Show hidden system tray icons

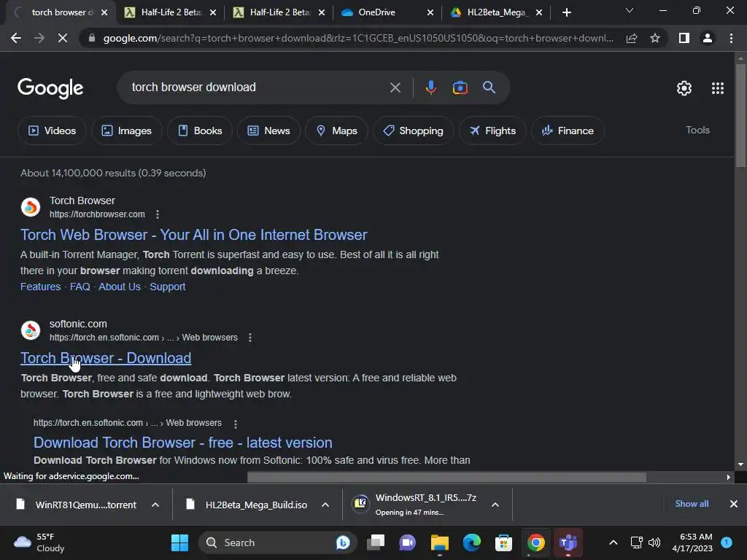click(x=614, y=542)
